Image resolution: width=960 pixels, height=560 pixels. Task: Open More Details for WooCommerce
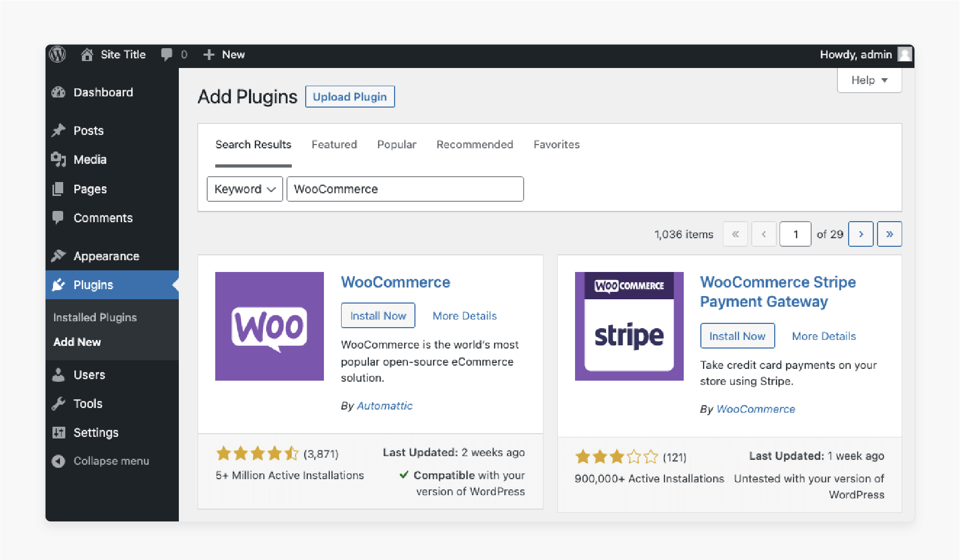coord(465,316)
